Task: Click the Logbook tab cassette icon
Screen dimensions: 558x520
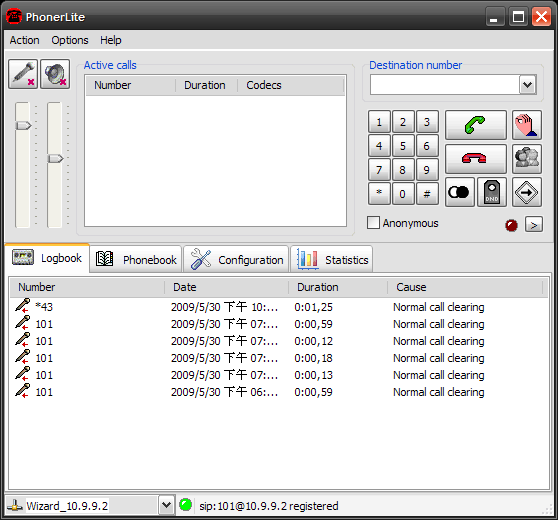Action: [x=23, y=257]
